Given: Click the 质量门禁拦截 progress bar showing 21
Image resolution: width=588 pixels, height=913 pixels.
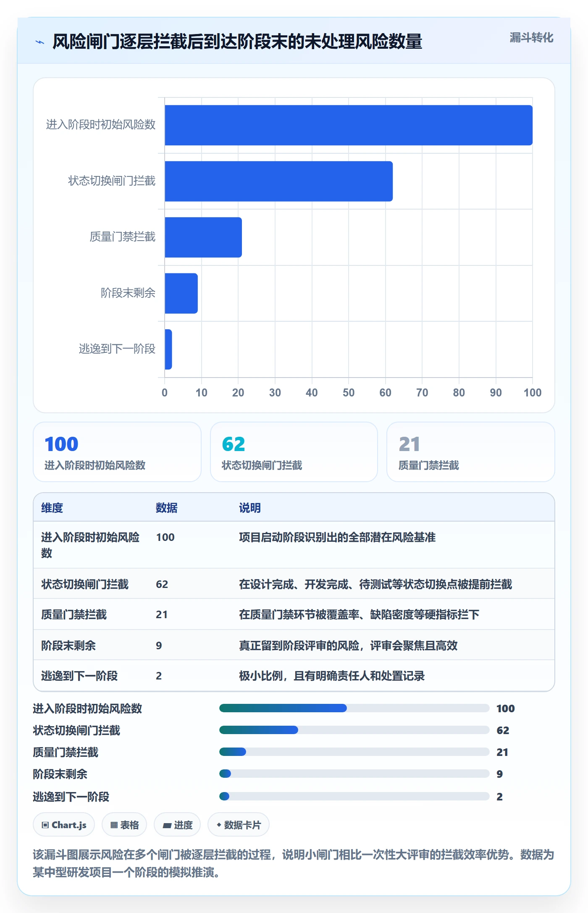Looking at the screenshot, I should pos(354,752).
